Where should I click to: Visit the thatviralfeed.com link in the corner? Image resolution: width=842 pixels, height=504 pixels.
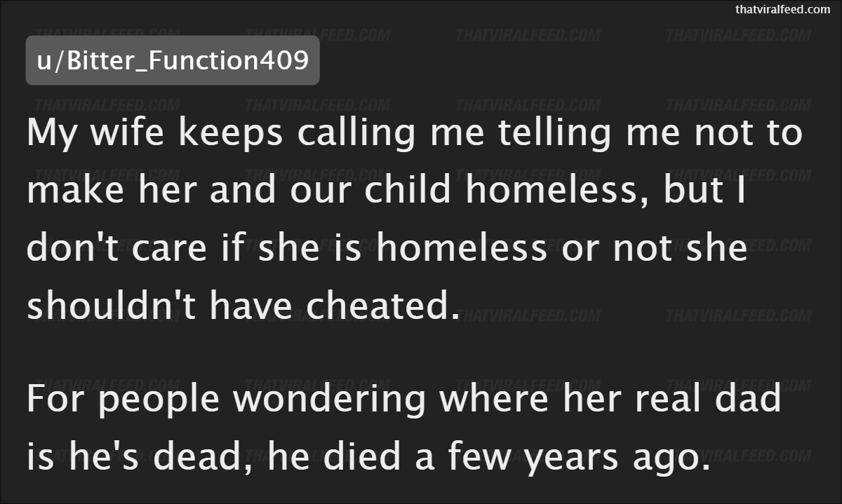(x=782, y=9)
